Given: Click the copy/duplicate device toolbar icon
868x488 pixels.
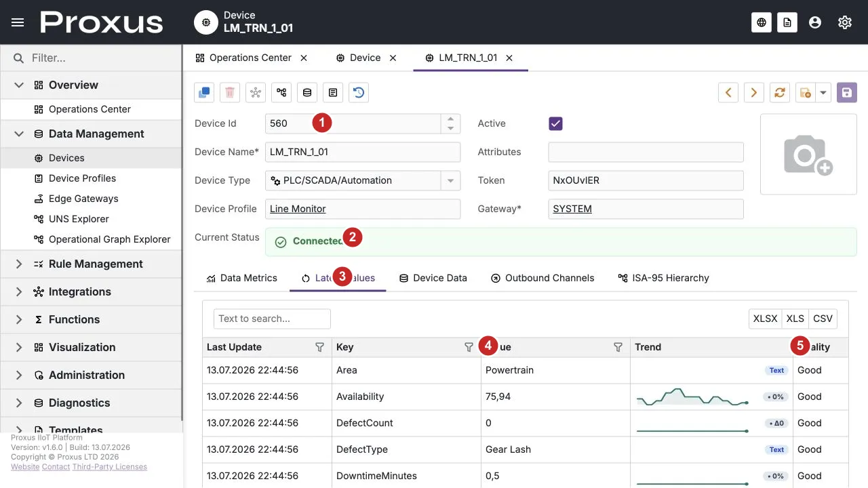Looking at the screenshot, I should pos(204,93).
